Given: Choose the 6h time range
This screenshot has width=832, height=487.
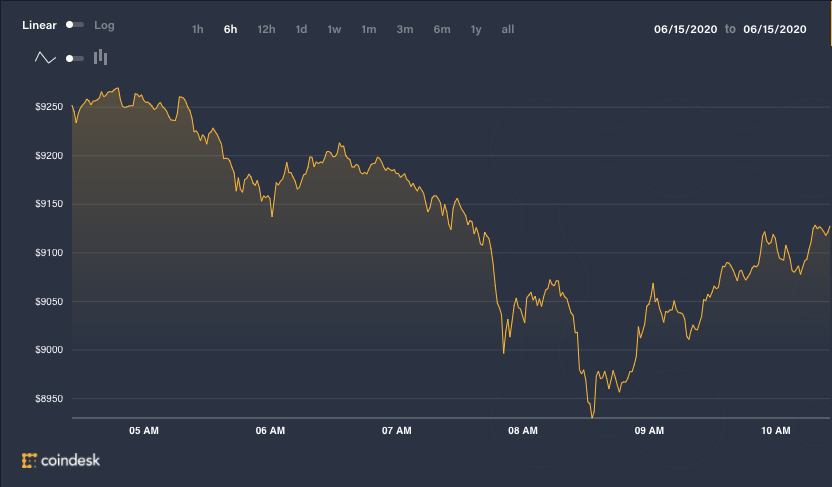Looking at the screenshot, I should 230,29.
